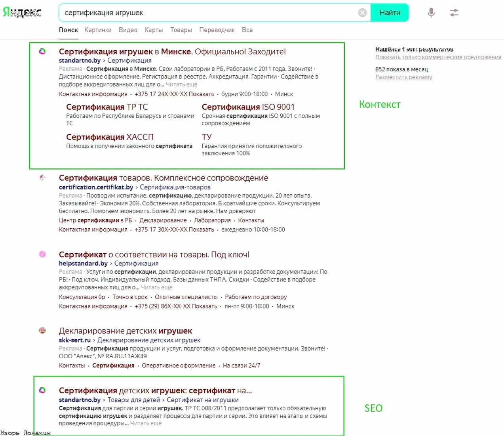The width and height of the screenshot is (504, 436).
Task: Open 'Сертификация детских игрушек: сертификат на…' title
Action: pos(155,391)
